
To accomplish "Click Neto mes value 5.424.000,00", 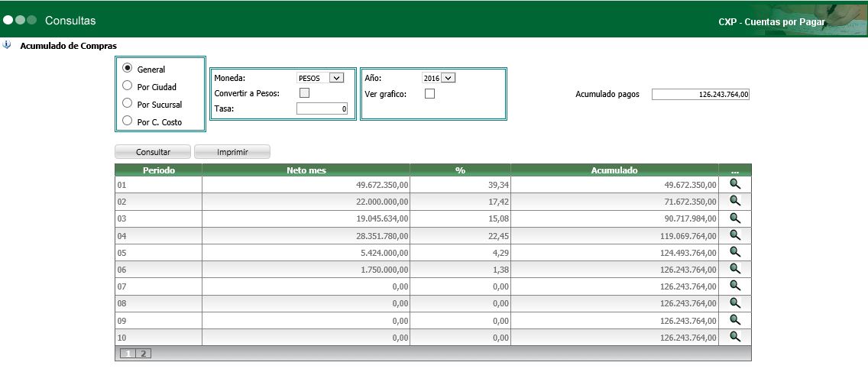I will [384, 253].
